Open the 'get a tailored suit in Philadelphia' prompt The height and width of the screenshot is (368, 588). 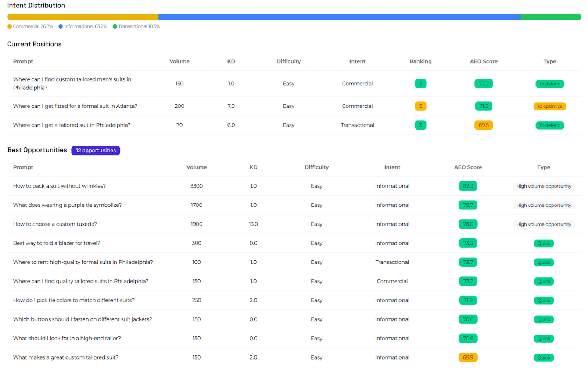[72, 125]
